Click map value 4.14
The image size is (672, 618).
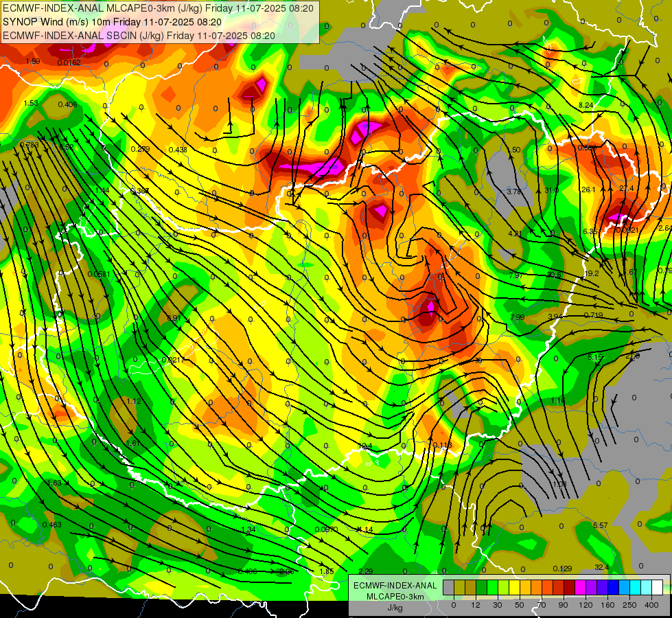pos(366,529)
